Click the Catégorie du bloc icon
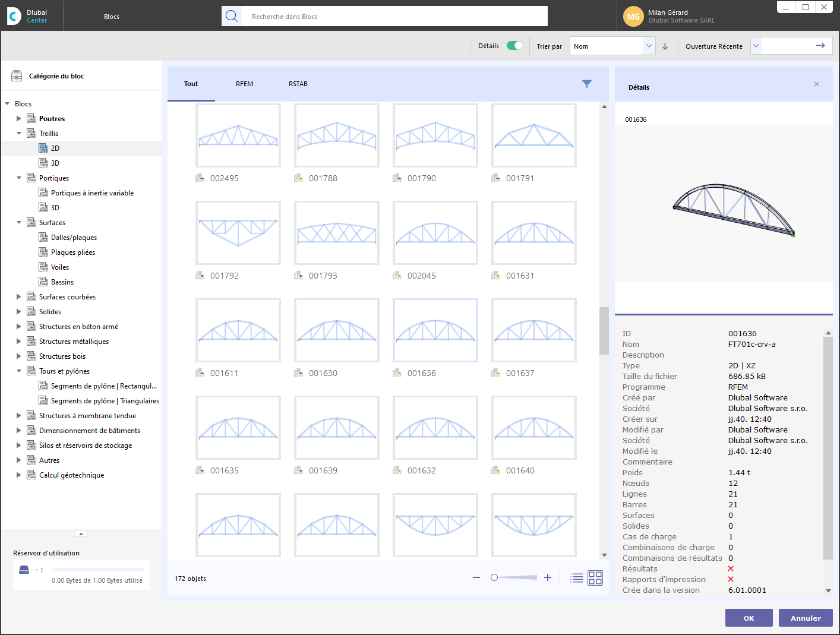The height and width of the screenshot is (635, 840). point(17,76)
